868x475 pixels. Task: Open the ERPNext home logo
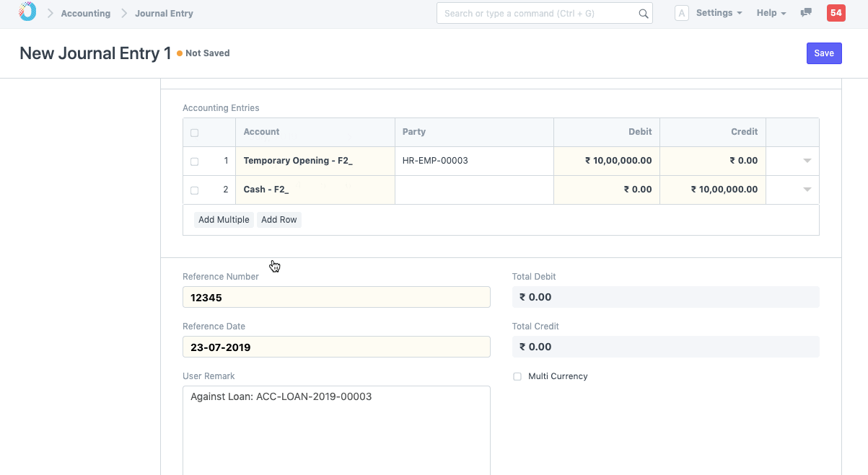27,12
